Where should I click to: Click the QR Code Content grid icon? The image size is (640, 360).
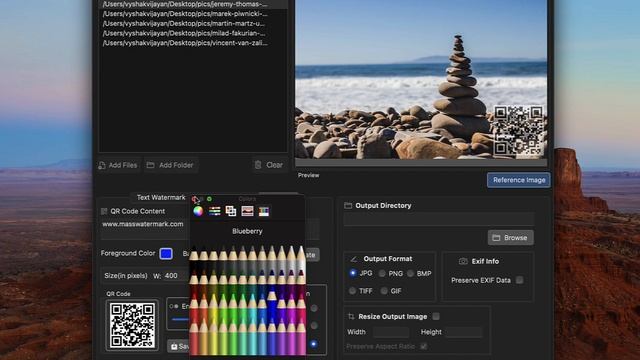coord(104,211)
